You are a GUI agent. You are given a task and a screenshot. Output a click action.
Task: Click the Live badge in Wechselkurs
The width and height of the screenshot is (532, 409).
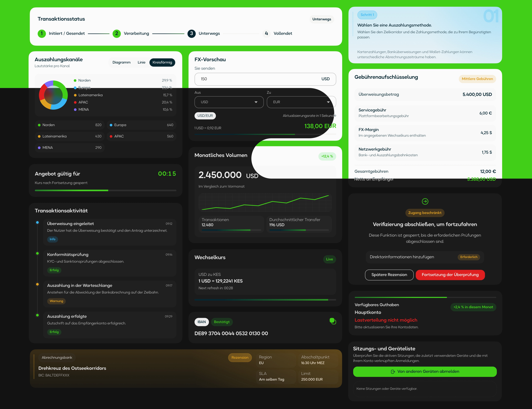tap(329, 259)
